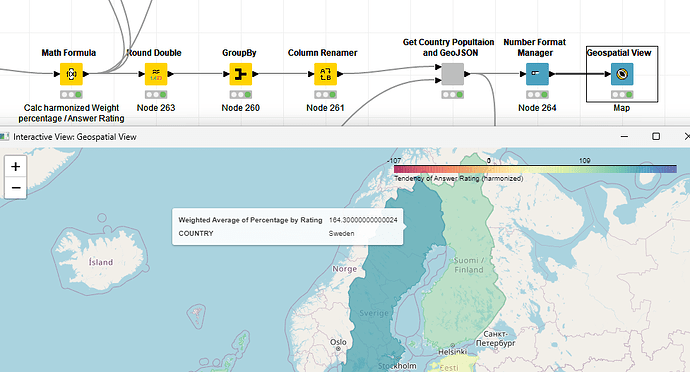The width and height of the screenshot is (690, 372).
Task: Click the color legend gradient bar
Action: [535, 169]
